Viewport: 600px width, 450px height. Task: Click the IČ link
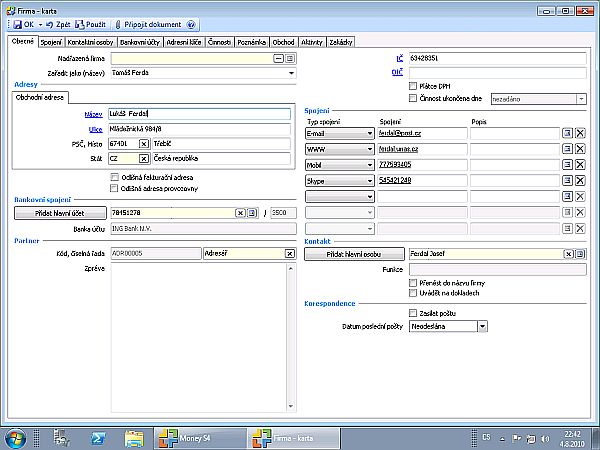click(x=399, y=59)
